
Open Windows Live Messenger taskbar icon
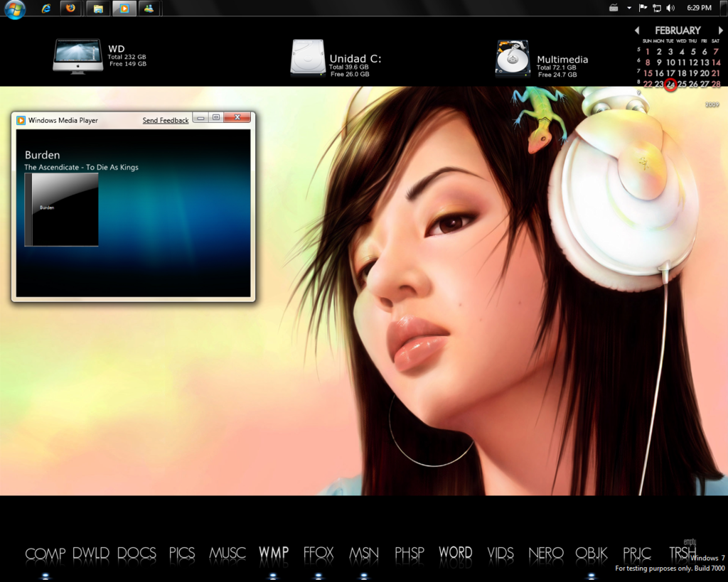click(x=149, y=8)
